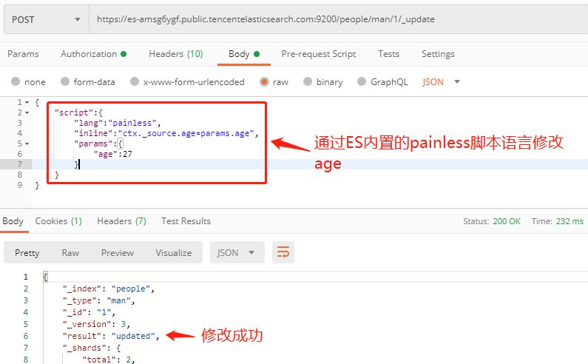The width and height of the screenshot is (588, 364).
Task: Click the "_shards" response line
Action: (x=92, y=348)
